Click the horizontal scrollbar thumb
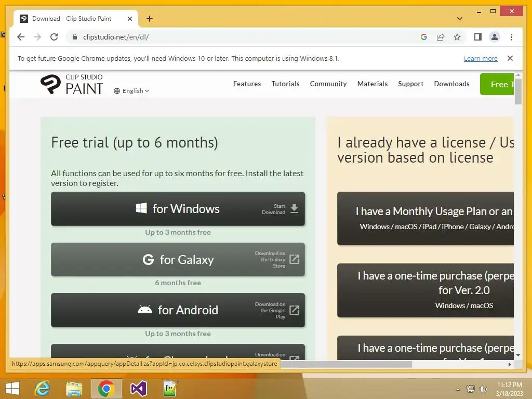The height and width of the screenshot is (399, 532). 347,364
